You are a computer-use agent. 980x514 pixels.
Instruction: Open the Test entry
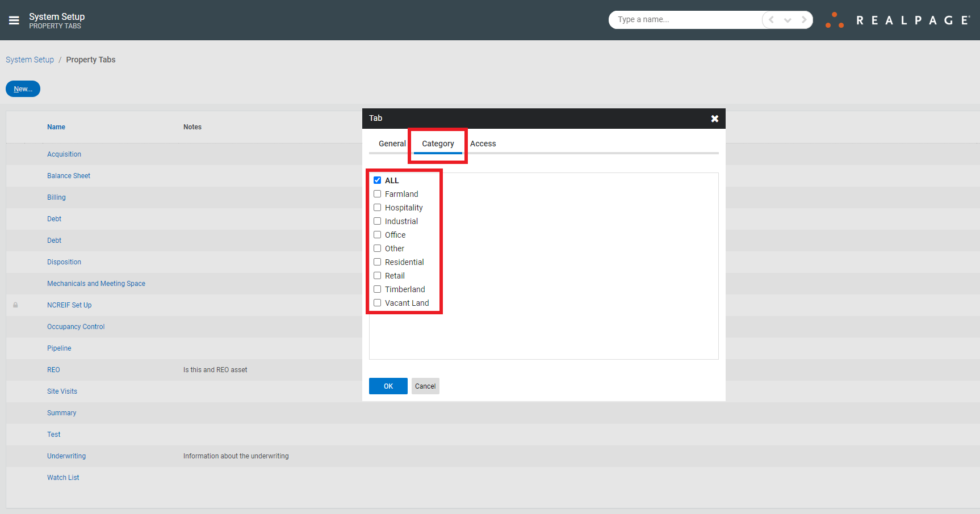pyautogui.click(x=54, y=435)
